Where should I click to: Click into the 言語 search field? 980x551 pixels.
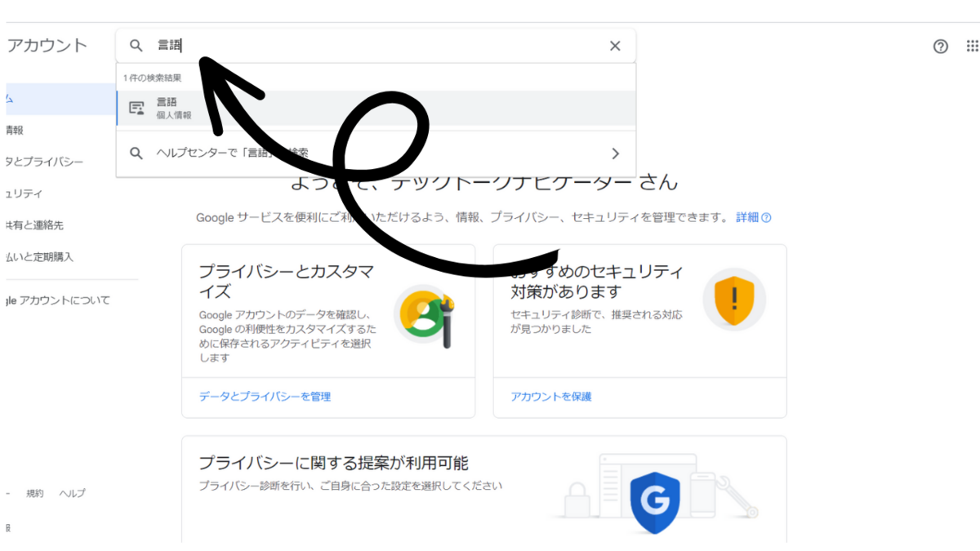376,46
